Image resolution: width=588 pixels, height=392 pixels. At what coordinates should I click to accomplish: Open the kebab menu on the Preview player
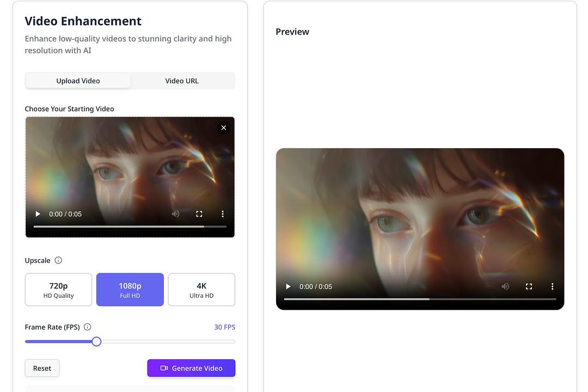[552, 286]
